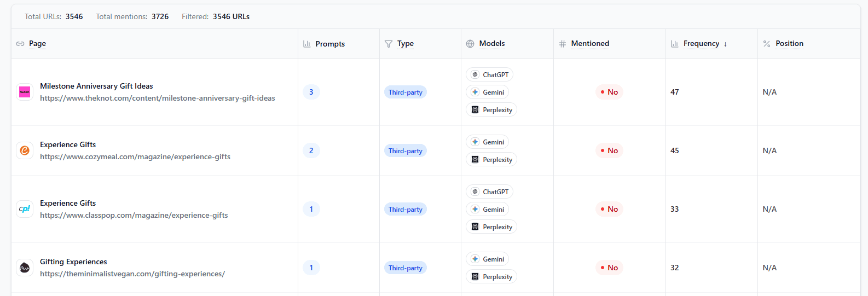Viewport: 868px width, 296px height.
Task: Click the Total mentions: 3726 summary
Action: point(132,16)
